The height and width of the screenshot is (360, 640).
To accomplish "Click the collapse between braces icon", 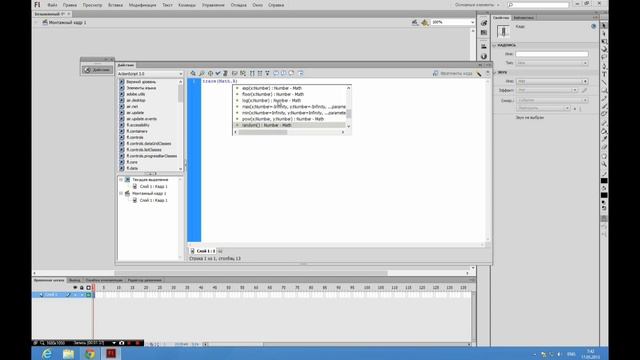I will pos(252,73).
